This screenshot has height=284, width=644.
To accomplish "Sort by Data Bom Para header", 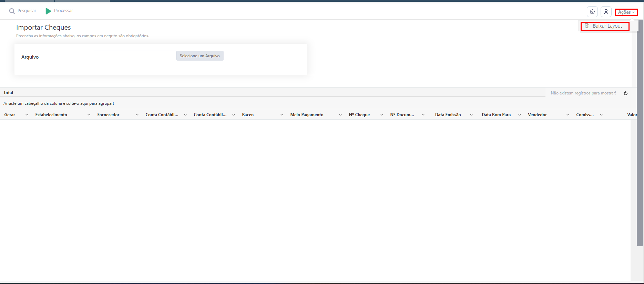I will [496, 115].
